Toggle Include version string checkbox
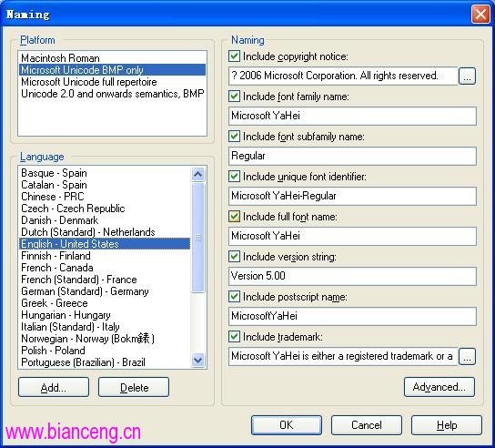 (x=234, y=257)
